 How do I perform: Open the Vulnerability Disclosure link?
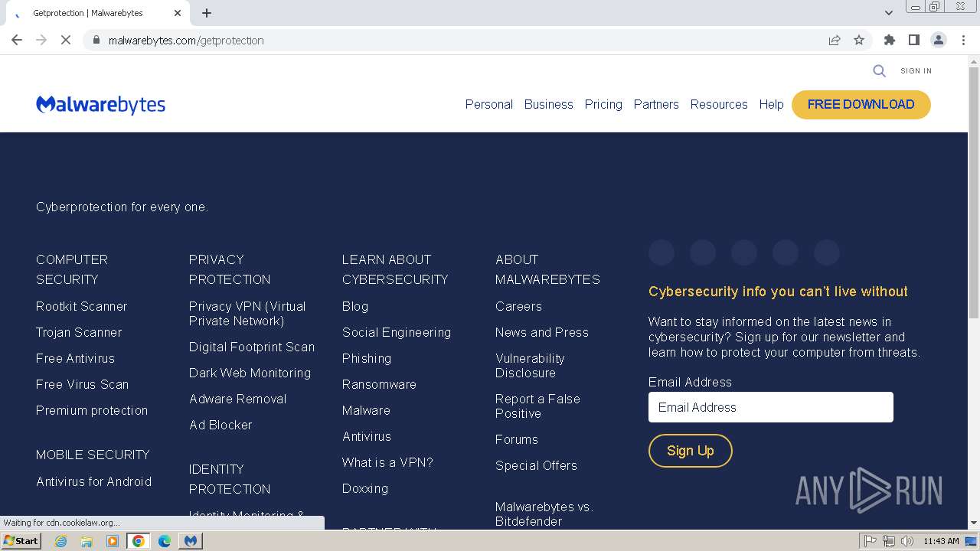pyautogui.click(x=530, y=365)
